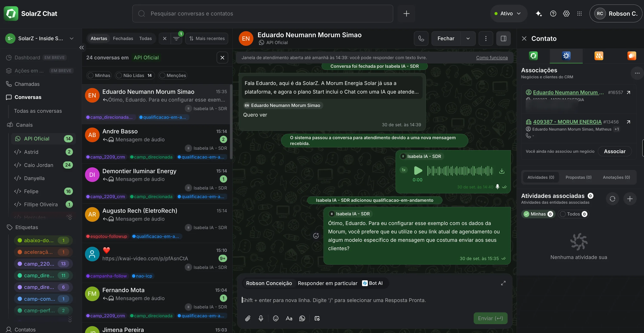Open the three-dot chat options menu

click(x=485, y=39)
